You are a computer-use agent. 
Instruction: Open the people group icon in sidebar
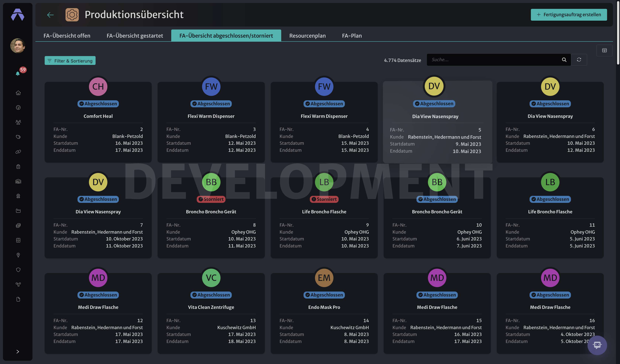pos(18,122)
